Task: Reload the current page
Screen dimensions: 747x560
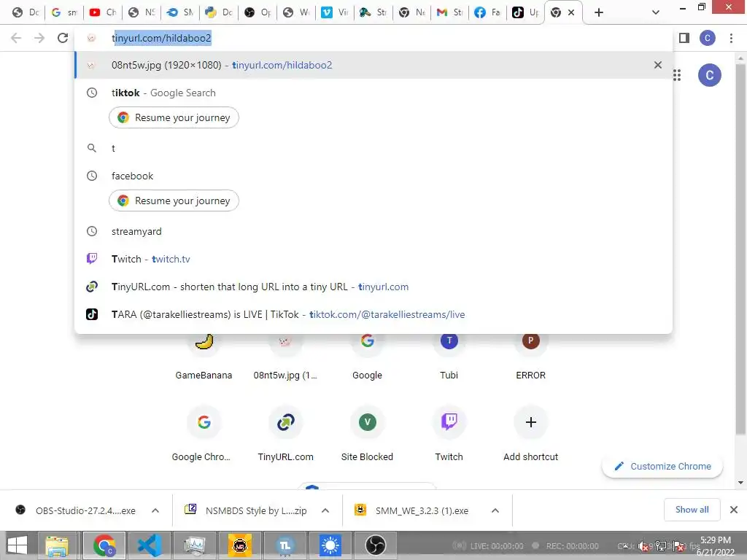Action: coord(63,38)
